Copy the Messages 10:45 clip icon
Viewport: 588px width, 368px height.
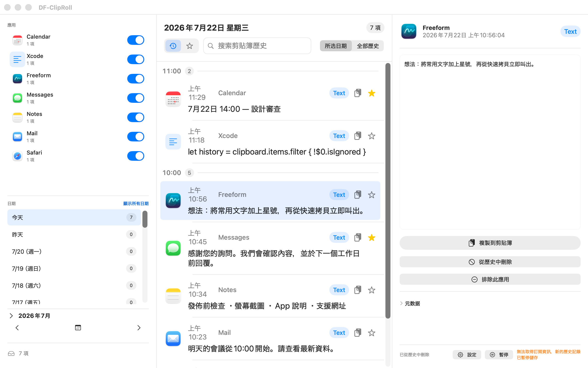click(357, 237)
